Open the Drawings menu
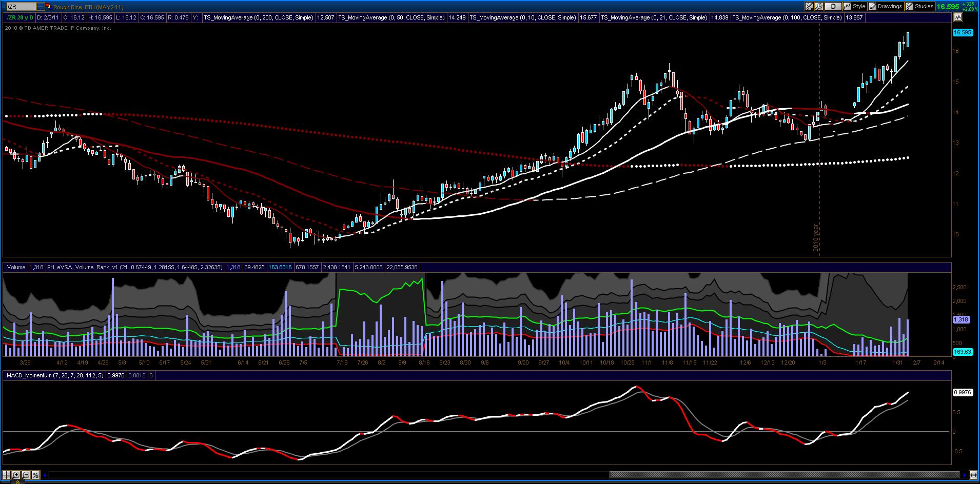 coord(886,7)
